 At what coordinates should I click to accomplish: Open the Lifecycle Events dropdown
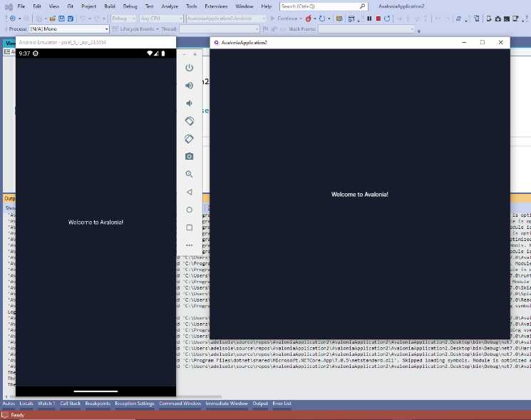click(x=137, y=29)
